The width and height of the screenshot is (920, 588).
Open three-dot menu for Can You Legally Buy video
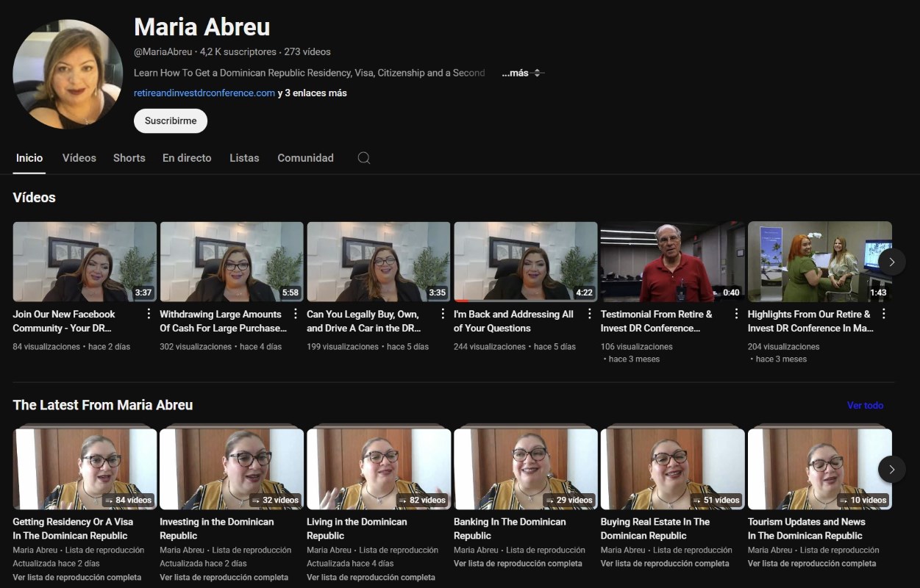pyautogui.click(x=443, y=314)
